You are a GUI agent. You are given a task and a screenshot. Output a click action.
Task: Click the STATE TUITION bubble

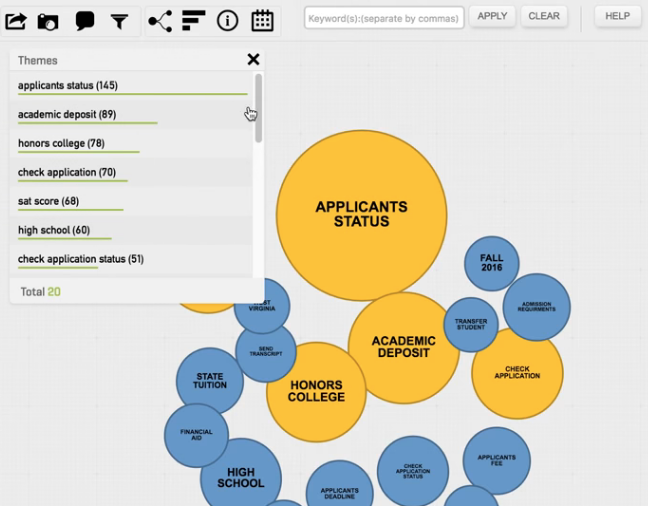click(210, 381)
